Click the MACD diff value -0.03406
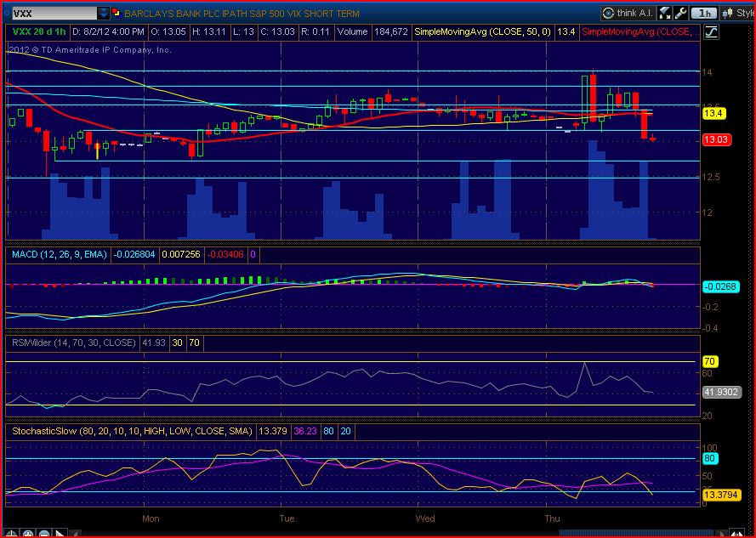756x538 pixels. coord(225,254)
